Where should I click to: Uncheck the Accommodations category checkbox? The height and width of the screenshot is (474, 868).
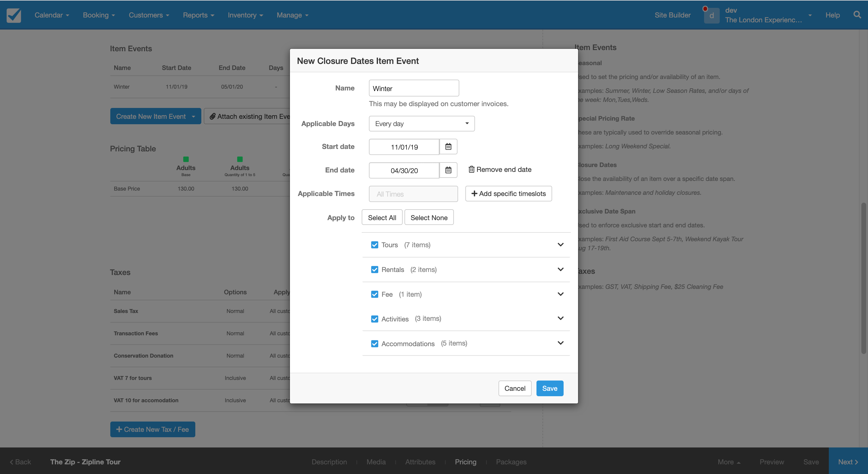tap(375, 343)
